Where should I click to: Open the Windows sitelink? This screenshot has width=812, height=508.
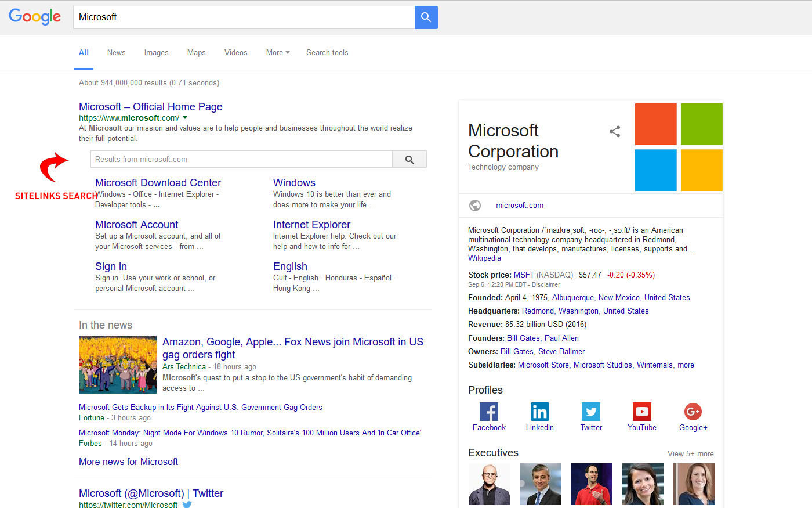(294, 183)
